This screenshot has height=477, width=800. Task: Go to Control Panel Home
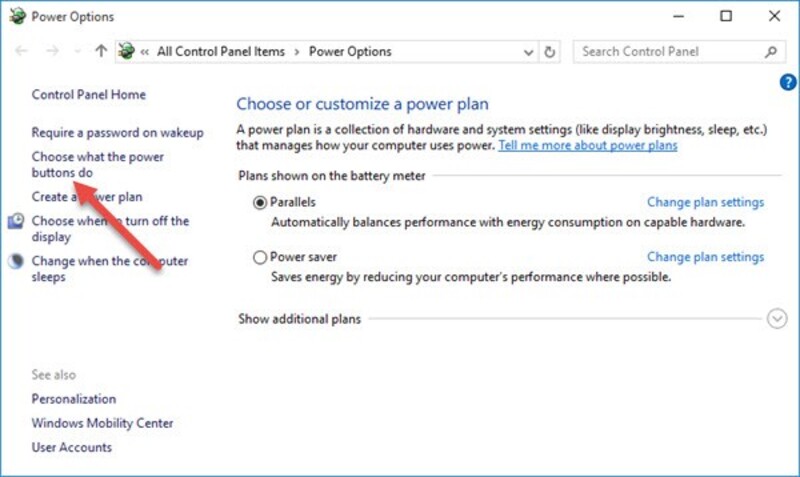[x=89, y=94]
